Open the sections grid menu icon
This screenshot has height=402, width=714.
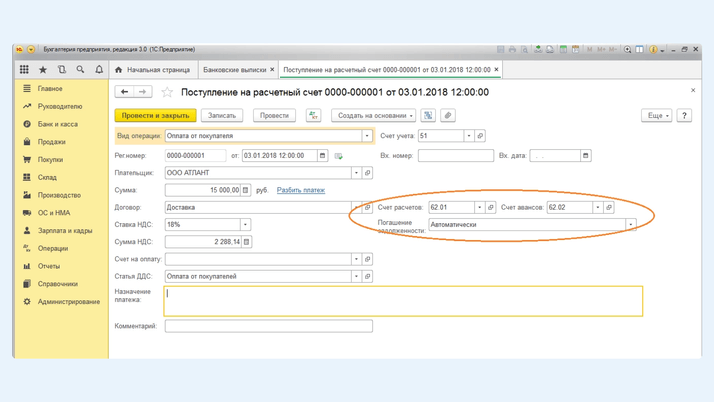pos(24,70)
